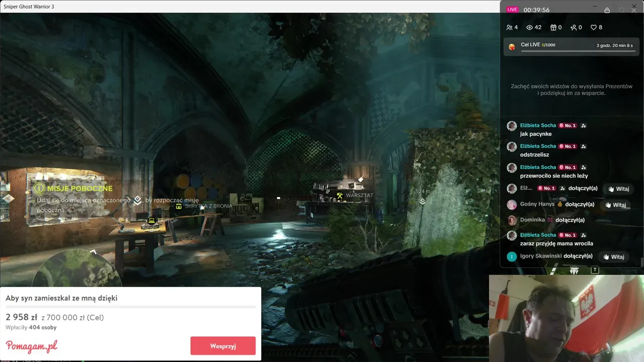
Task: Click the gift box icon showing 0
Action: tap(553, 28)
